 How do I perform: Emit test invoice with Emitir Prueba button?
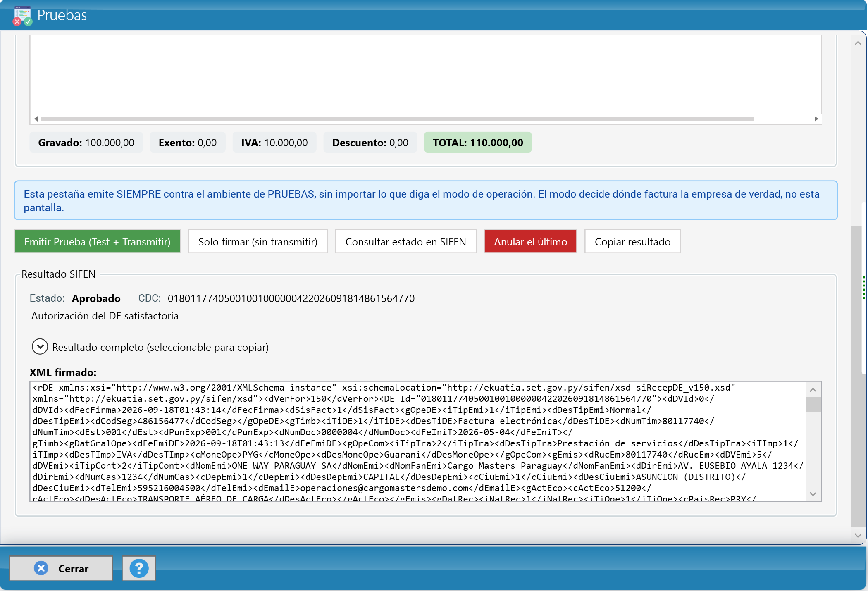coord(98,241)
